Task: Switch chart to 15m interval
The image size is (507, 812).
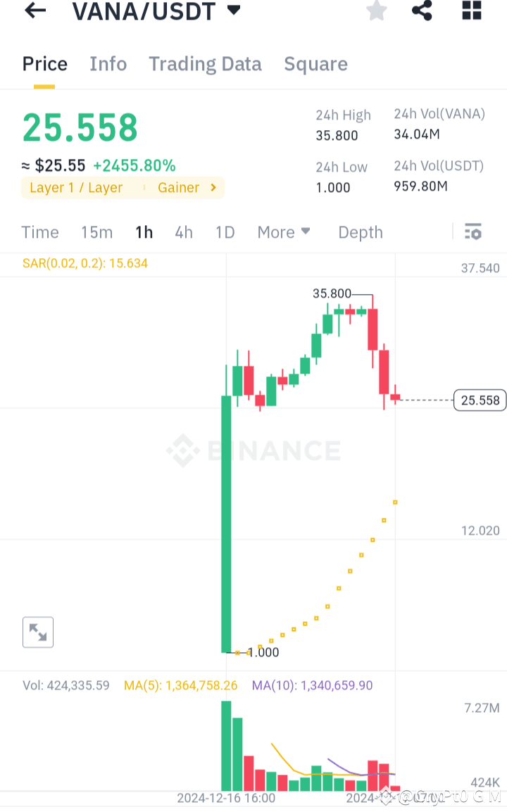Action: [x=96, y=231]
